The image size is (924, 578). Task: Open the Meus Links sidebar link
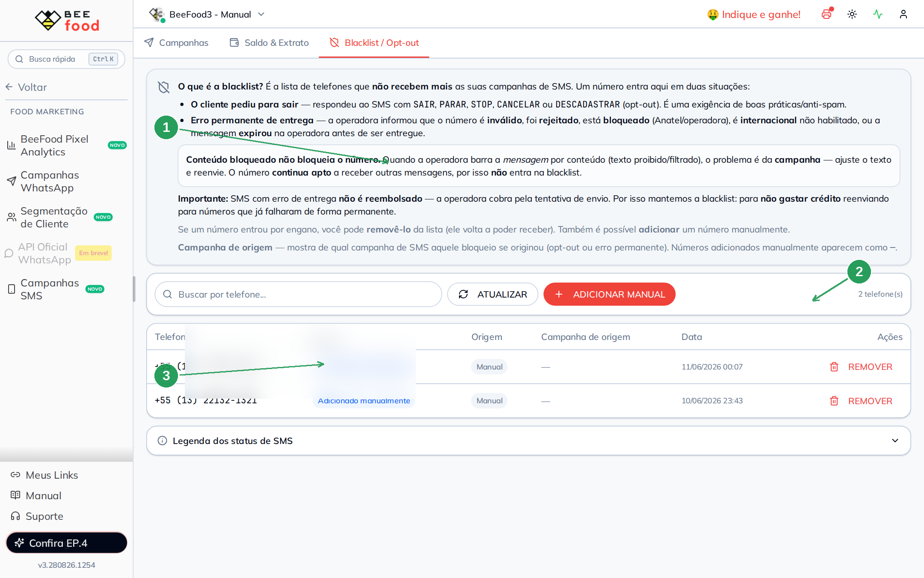point(44,475)
